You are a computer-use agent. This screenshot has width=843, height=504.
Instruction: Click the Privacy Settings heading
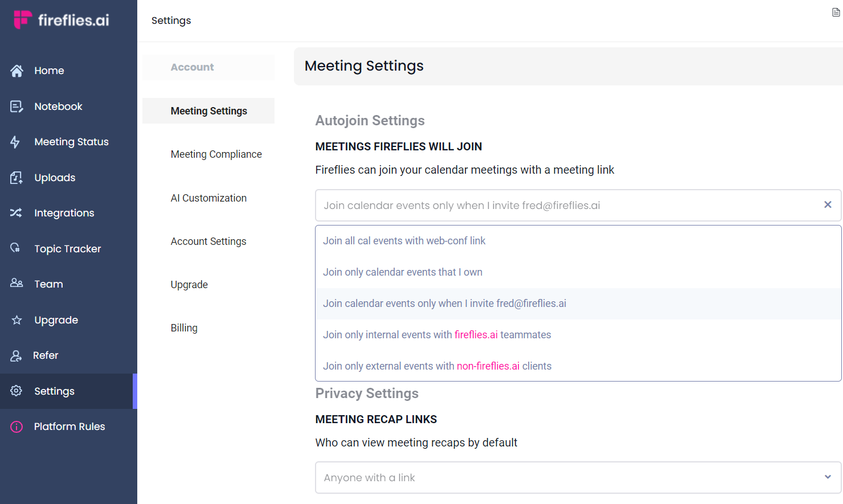tap(367, 394)
